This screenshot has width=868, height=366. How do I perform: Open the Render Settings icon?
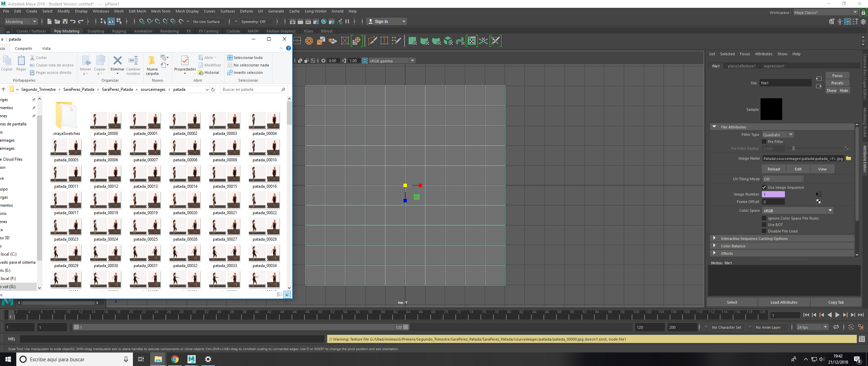coord(316,21)
